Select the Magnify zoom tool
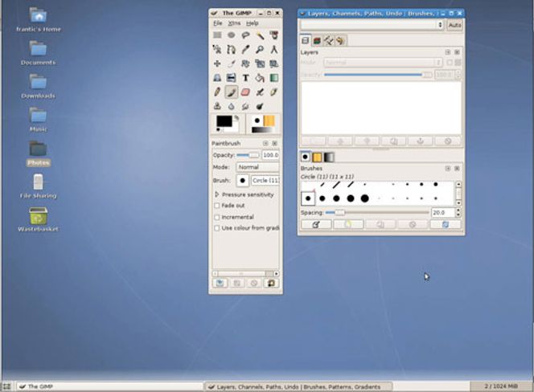The image size is (534, 392). pyautogui.click(x=260, y=49)
